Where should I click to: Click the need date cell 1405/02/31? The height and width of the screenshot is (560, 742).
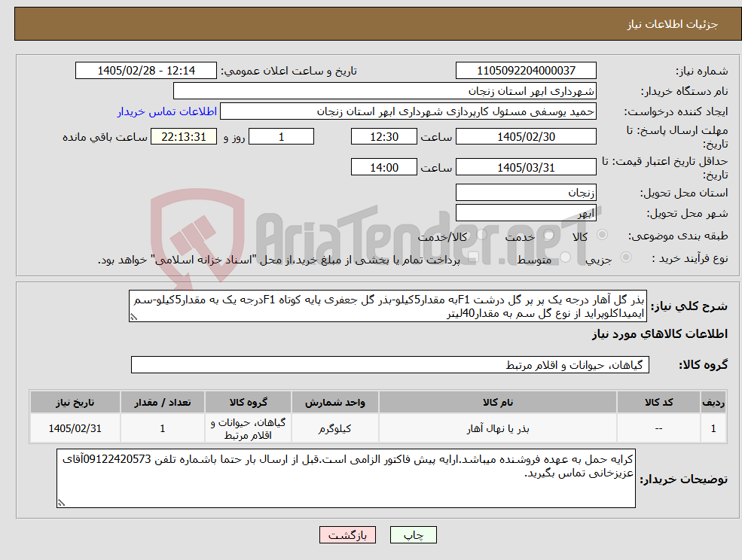click(x=75, y=428)
